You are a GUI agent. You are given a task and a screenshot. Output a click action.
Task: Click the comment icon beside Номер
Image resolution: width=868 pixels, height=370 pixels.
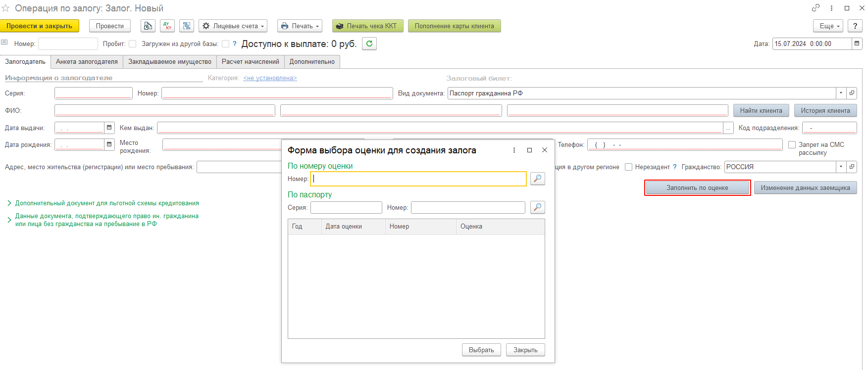tap(4, 43)
